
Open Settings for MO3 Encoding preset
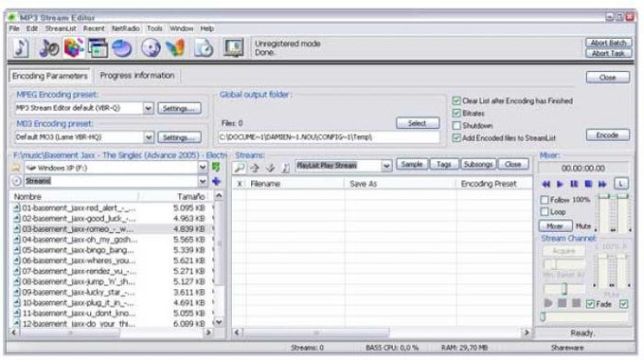[179, 137]
